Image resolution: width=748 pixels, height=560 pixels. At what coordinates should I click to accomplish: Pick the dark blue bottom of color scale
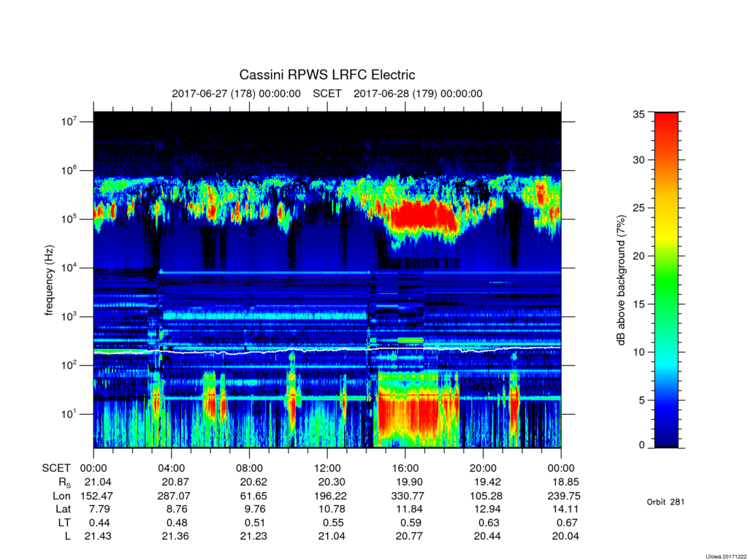click(666, 439)
